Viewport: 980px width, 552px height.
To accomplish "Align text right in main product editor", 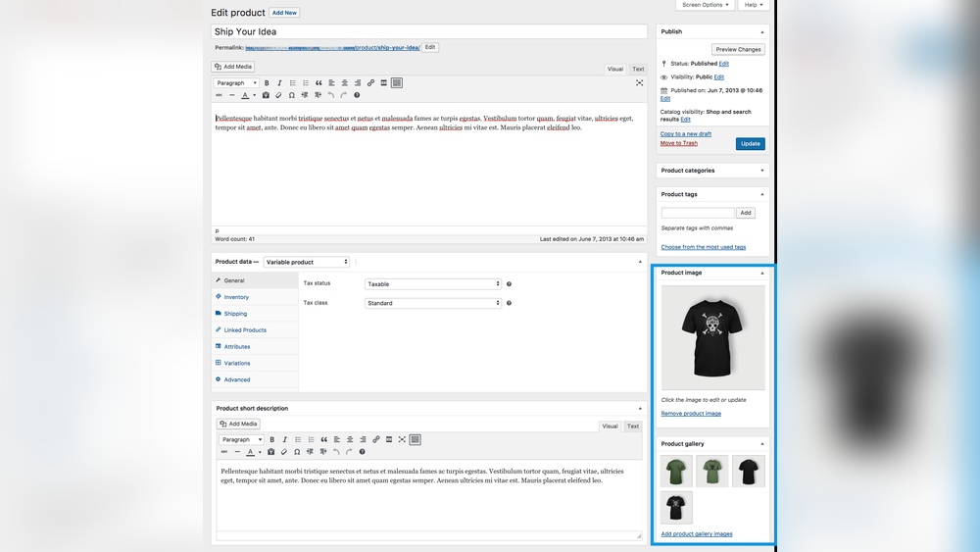I will pyautogui.click(x=358, y=83).
